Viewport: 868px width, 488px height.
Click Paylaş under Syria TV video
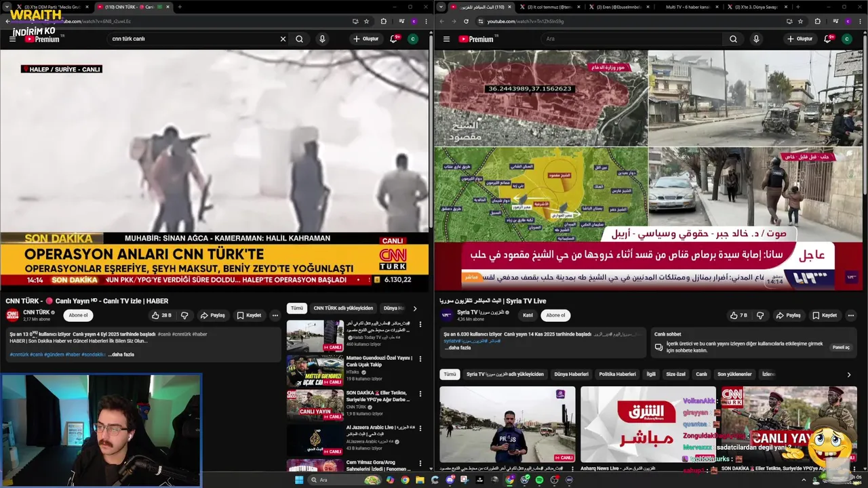[x=789, y=315]
